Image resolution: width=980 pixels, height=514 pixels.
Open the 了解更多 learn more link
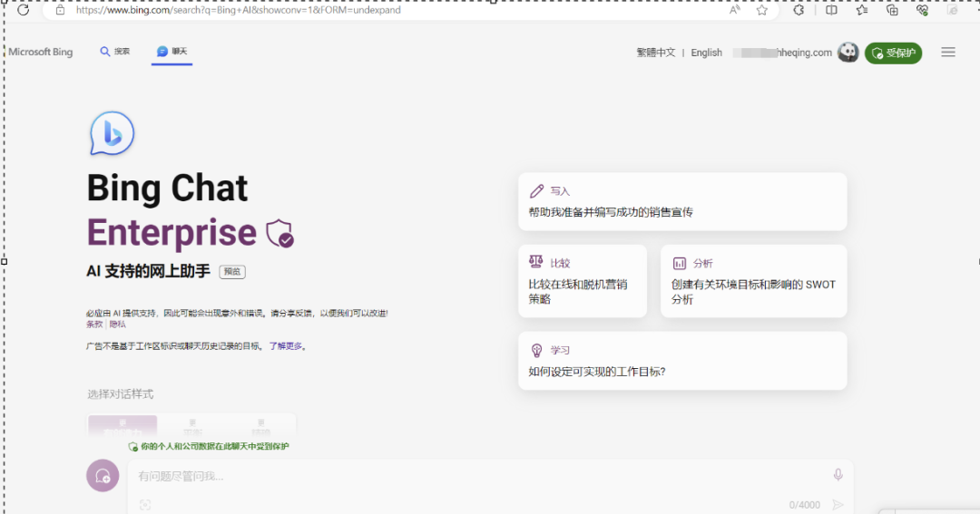click(x=286, y=346)
